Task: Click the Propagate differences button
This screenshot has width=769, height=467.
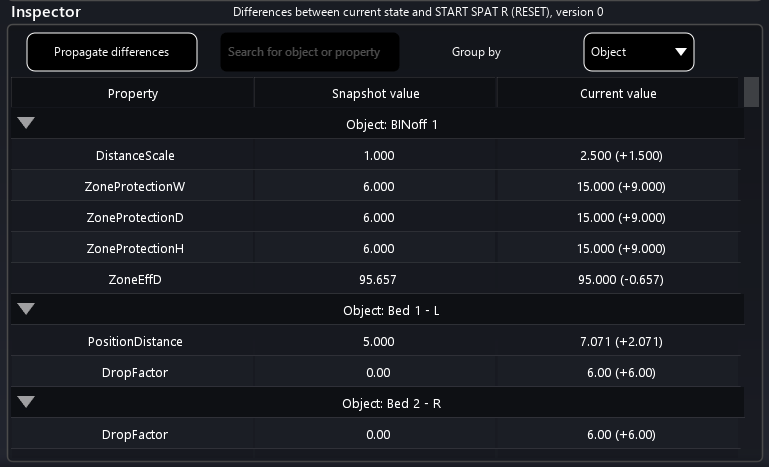Action: click(112, 52)
